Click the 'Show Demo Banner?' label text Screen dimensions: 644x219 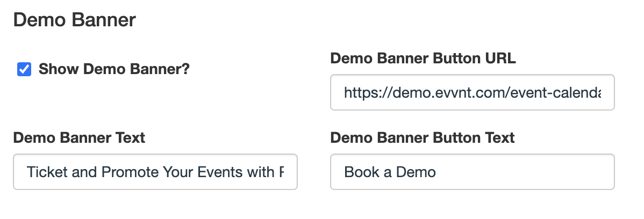114,69
